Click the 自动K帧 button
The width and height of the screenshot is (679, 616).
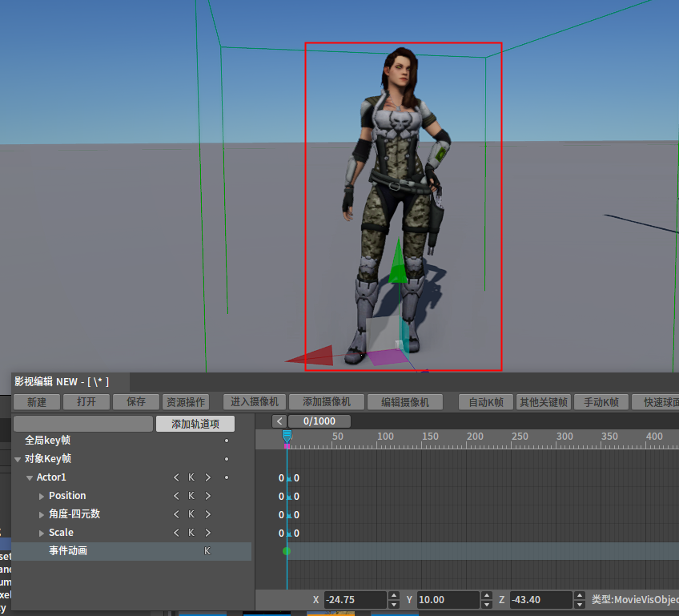[x=485, y=402]
